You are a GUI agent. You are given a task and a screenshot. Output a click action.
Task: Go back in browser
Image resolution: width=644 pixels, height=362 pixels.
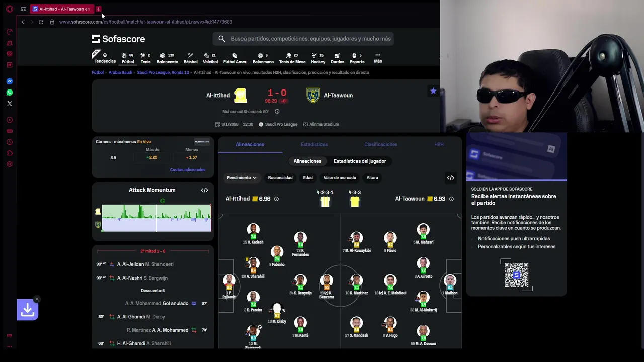(23, 22)
